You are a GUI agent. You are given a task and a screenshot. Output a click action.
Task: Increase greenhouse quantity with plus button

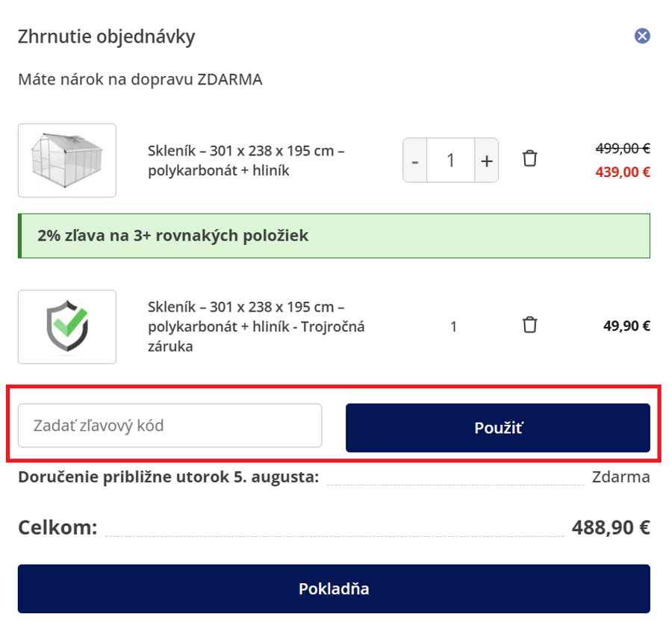[486, 160]
